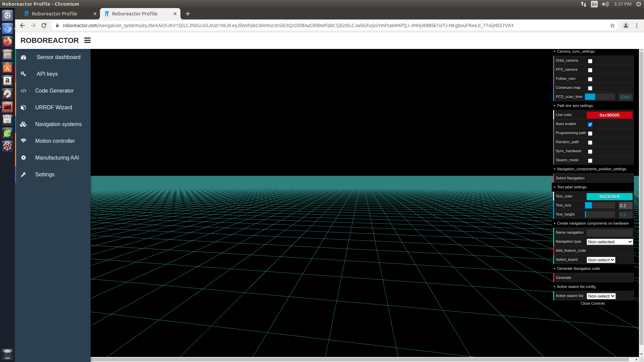Screen dimensions: 644x362
Task: Collapse the Text label settings folder
Action: tap(593, 187)
